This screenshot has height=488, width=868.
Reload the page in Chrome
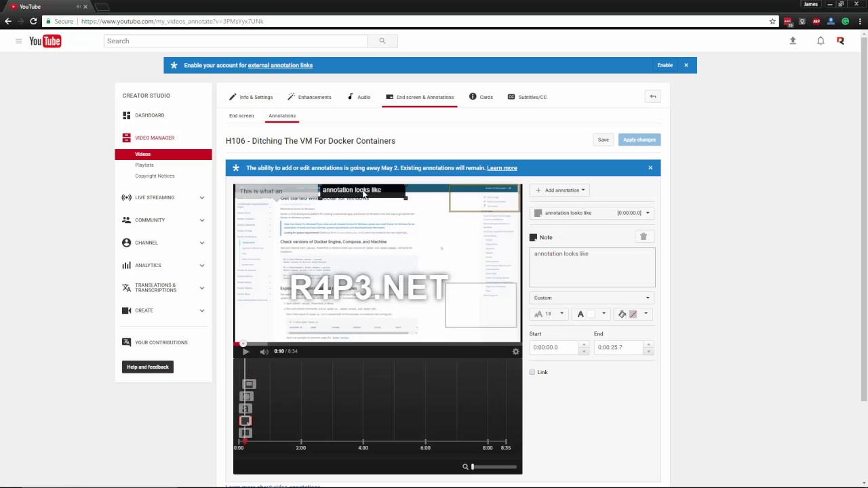pos(33,21)
